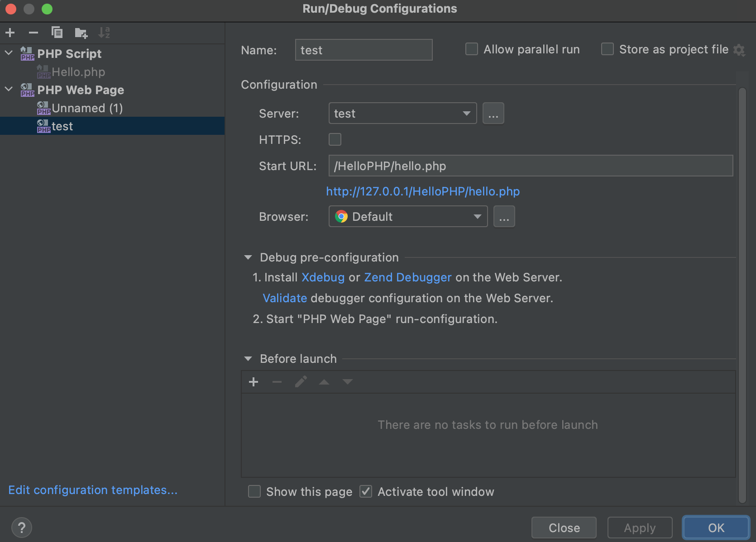
Task: Click the Apply button
Action: [x=640, y=528]
